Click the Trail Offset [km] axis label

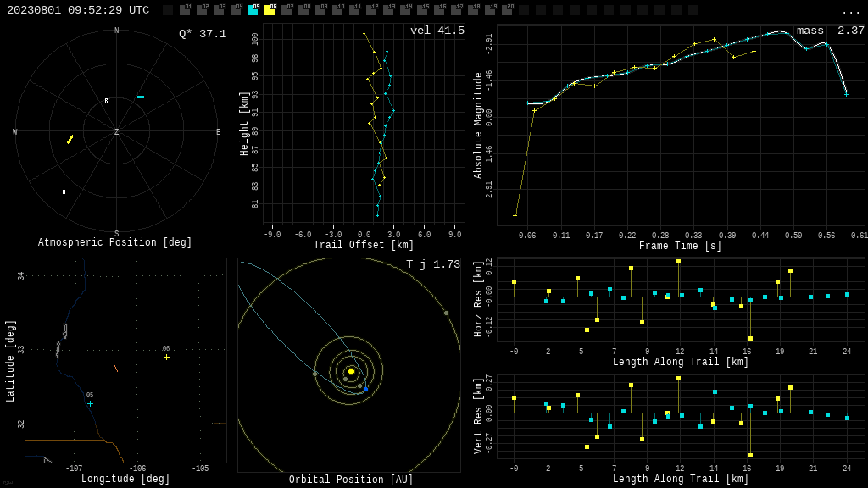(364, 245)
